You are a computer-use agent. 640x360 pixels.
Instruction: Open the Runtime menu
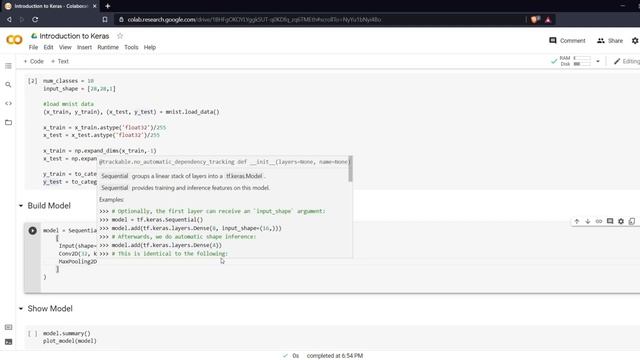click(108, 47)
